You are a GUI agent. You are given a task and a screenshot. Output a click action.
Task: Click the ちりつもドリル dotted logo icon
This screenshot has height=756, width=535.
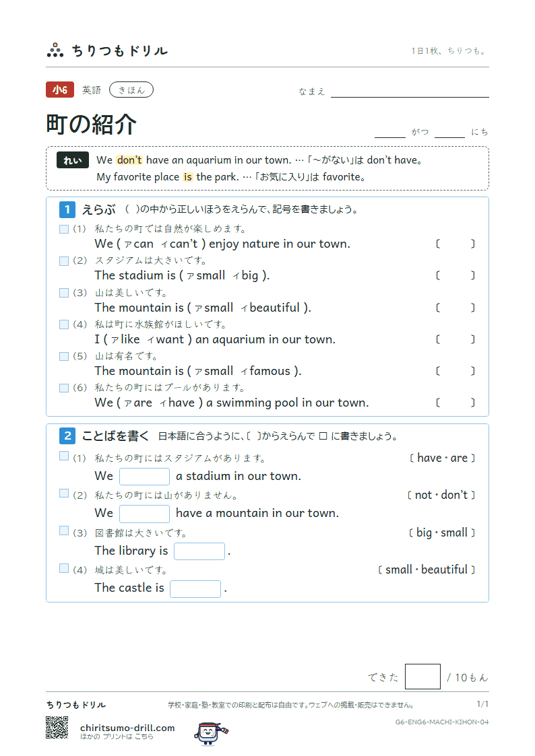pos(55,50)
